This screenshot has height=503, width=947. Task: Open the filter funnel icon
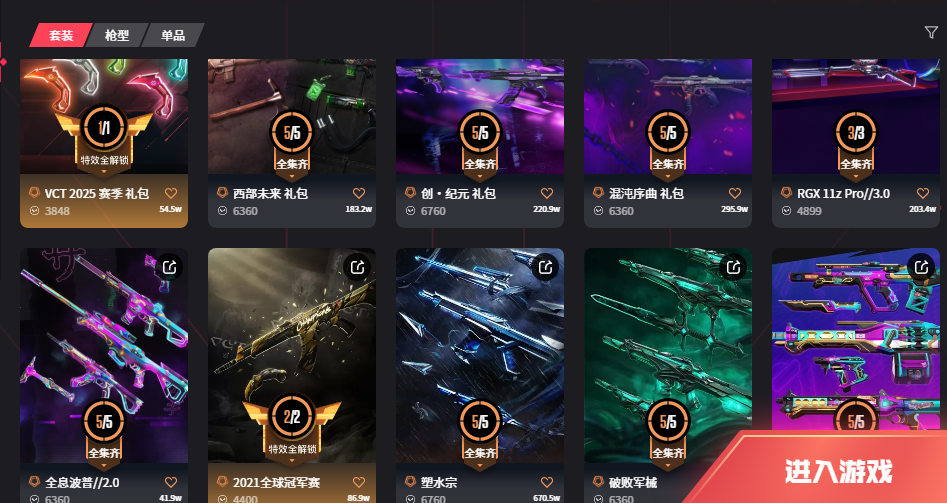click(931, 33)
